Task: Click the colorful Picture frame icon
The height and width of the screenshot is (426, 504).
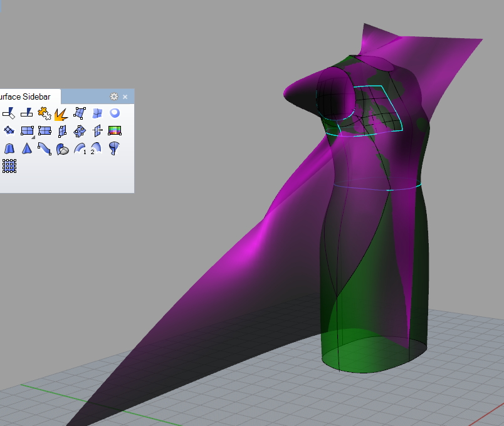Action: point(115,130)
